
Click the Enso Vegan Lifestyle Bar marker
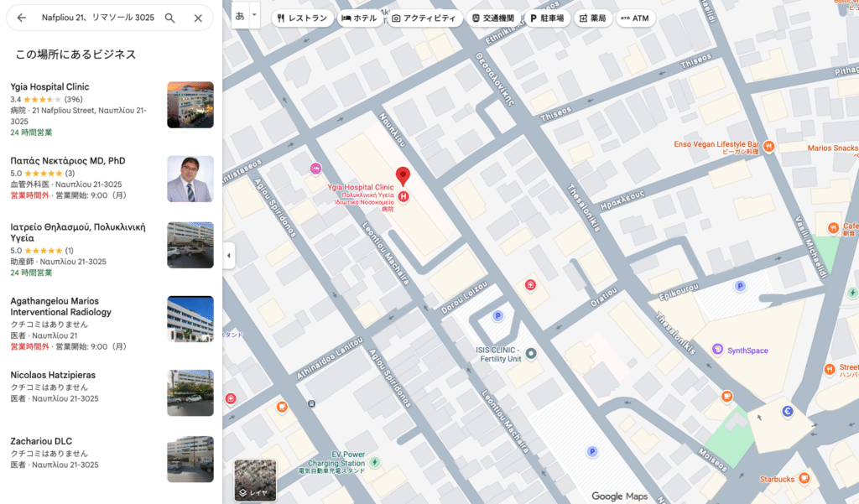pyautogui.click(x=768, y=146)
